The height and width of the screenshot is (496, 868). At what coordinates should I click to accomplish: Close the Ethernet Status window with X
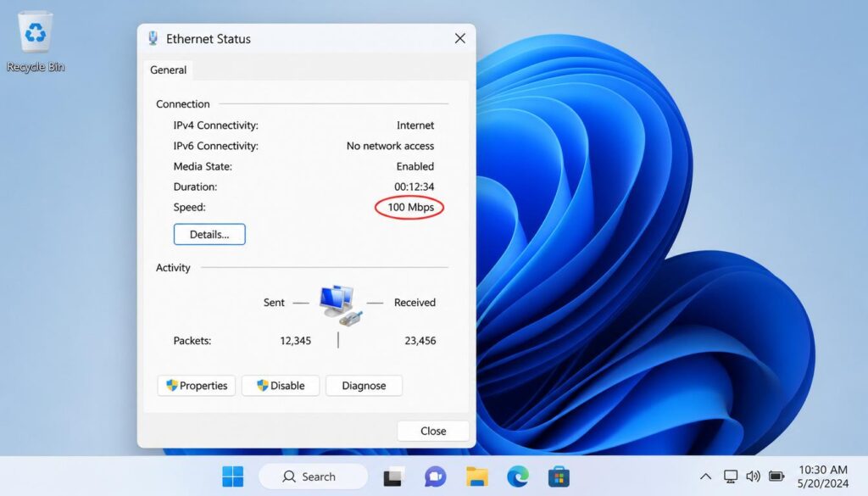pos(460,38)
